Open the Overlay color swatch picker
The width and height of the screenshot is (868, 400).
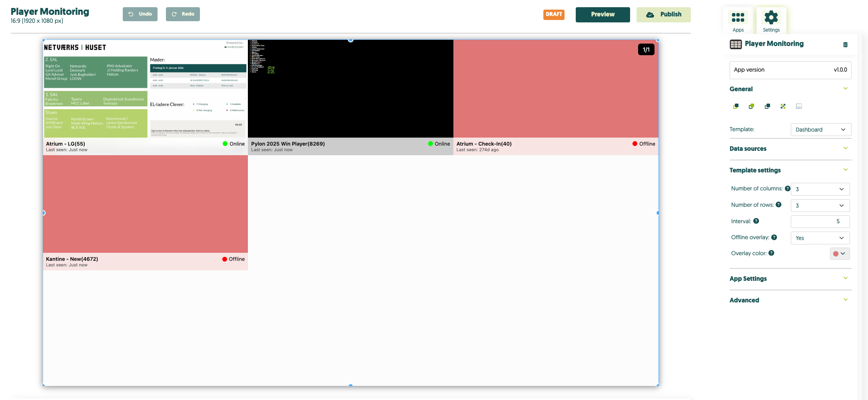(839, 254)
